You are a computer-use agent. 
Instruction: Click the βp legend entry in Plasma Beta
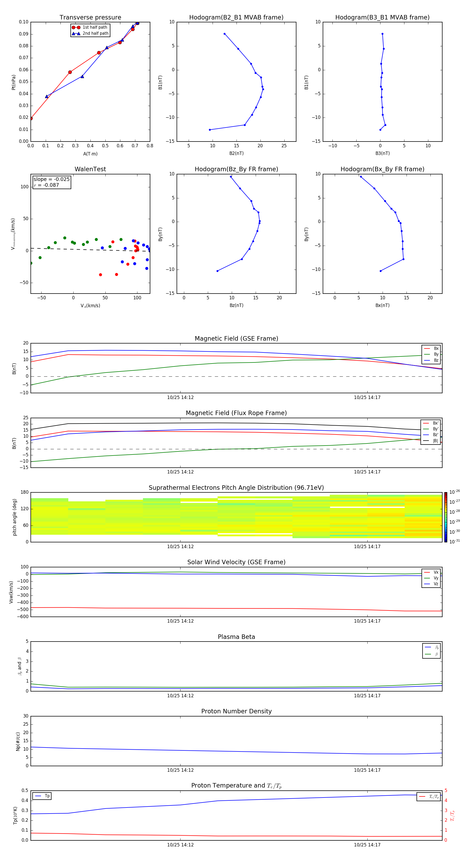tap(431, 647)
